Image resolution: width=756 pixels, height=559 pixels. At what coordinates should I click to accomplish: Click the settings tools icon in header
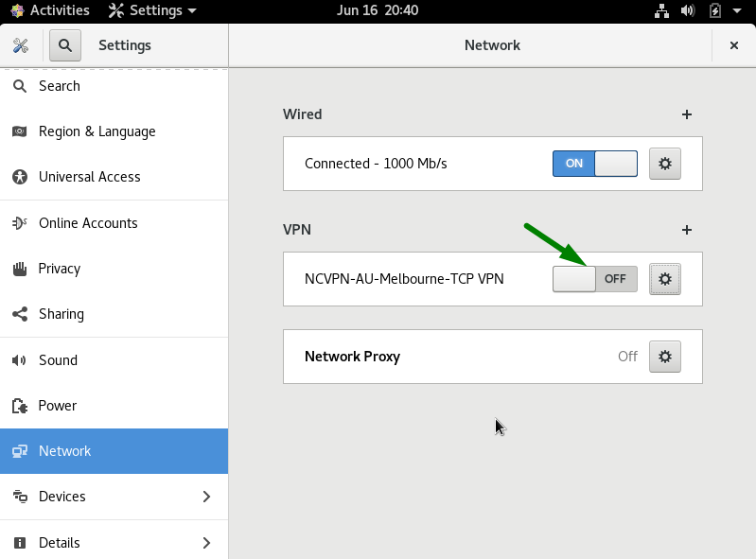(21, 45)
